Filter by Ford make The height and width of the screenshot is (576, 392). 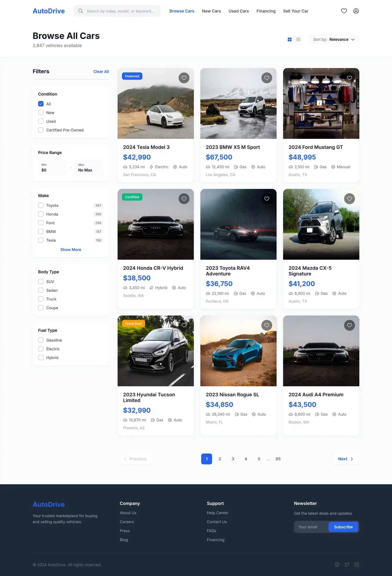pyautogui.click(x=41, y=223)
